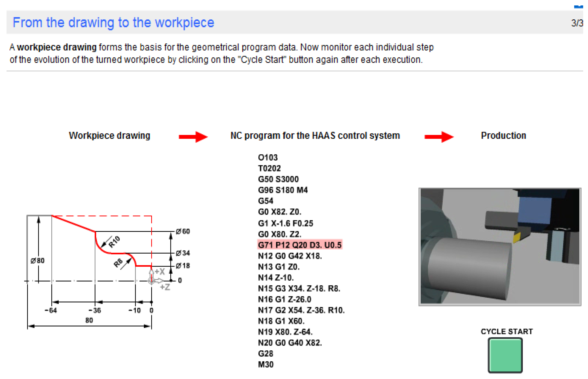
Task: Click the Ø80 diameter dimension label
Action: click(37, 261)
